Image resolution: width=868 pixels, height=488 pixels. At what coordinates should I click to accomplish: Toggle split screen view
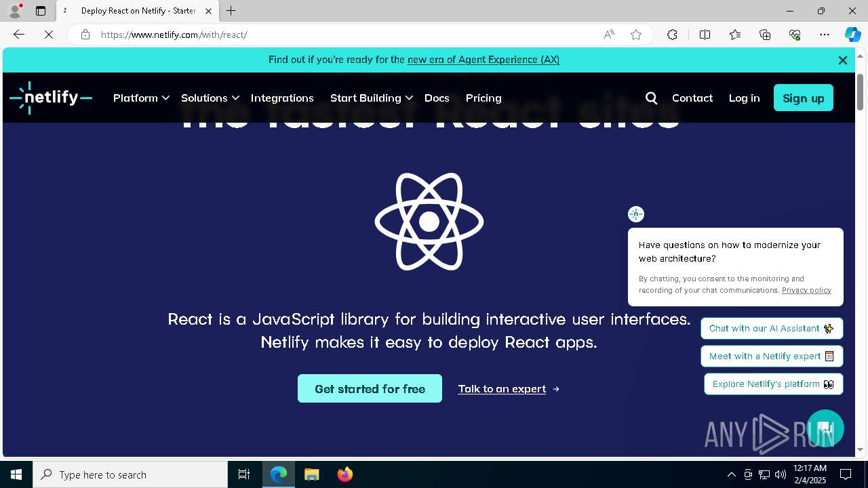click(x=705, y=35)
